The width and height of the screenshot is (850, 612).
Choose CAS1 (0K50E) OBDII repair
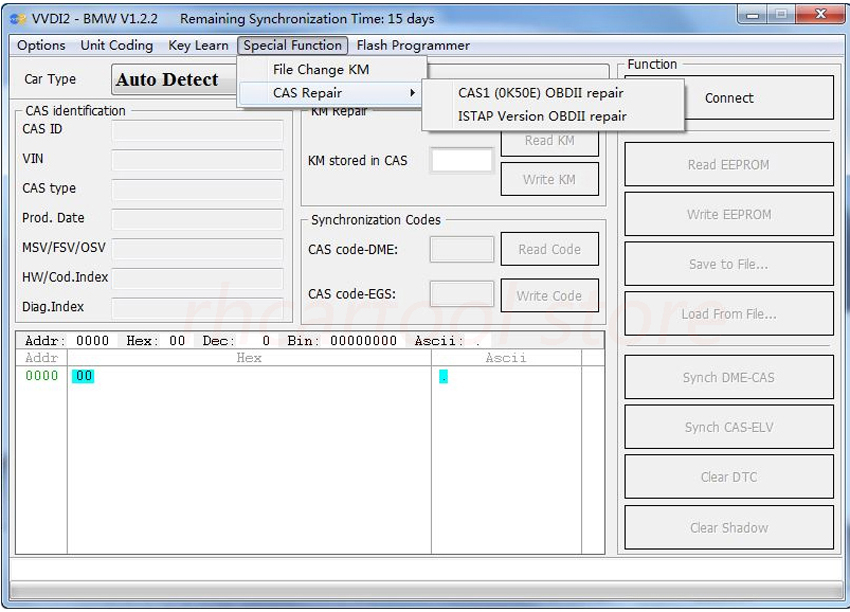pyautogui.click(x=552, y=93)
